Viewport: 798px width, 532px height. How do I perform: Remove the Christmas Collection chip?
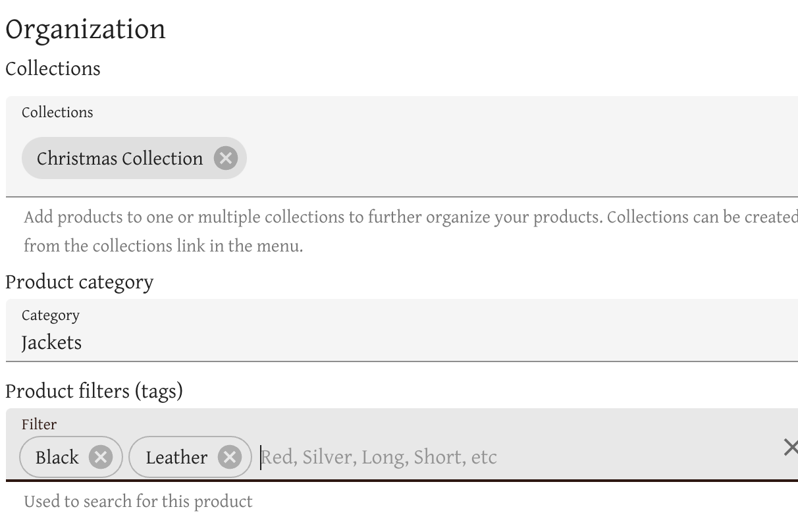point(225,158)
